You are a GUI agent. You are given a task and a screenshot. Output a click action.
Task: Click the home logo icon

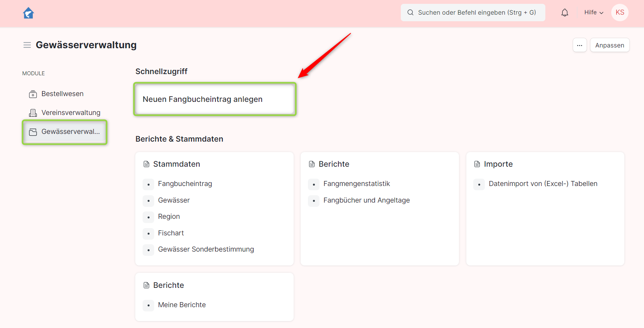(29, 13)
